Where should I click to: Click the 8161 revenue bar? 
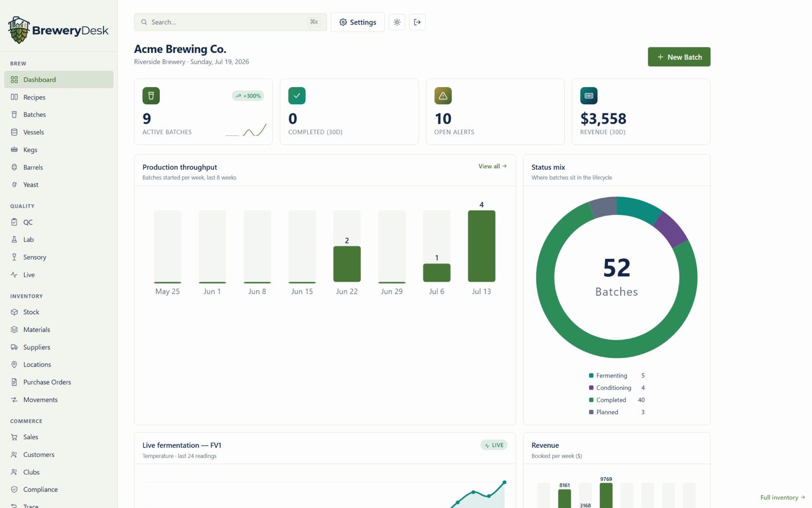pyautogui.click(x=564, y=499)
